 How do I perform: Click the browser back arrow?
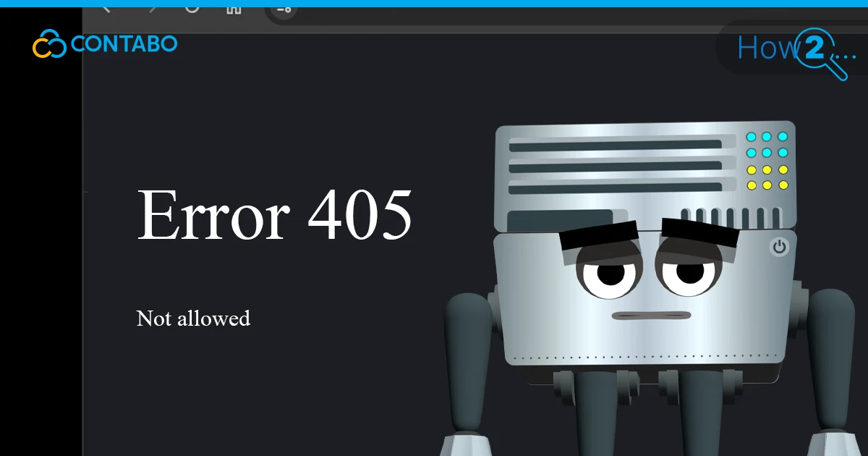(x=106, y=9)
